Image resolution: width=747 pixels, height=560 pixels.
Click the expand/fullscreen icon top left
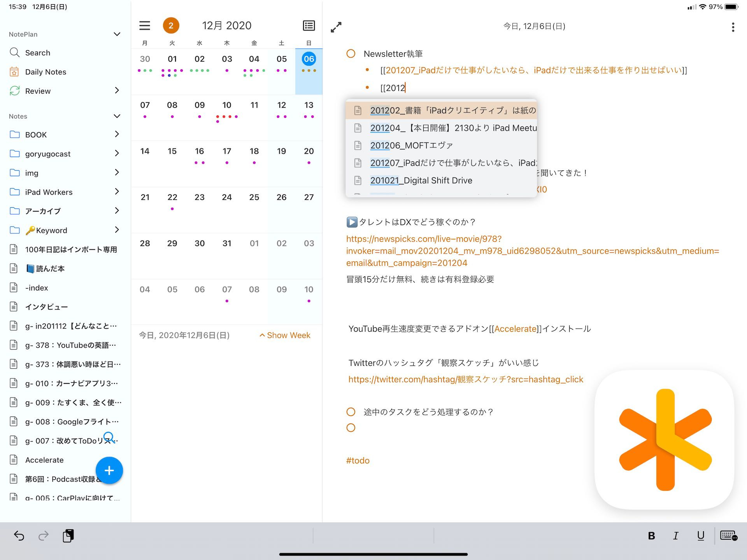coord(337,26)
